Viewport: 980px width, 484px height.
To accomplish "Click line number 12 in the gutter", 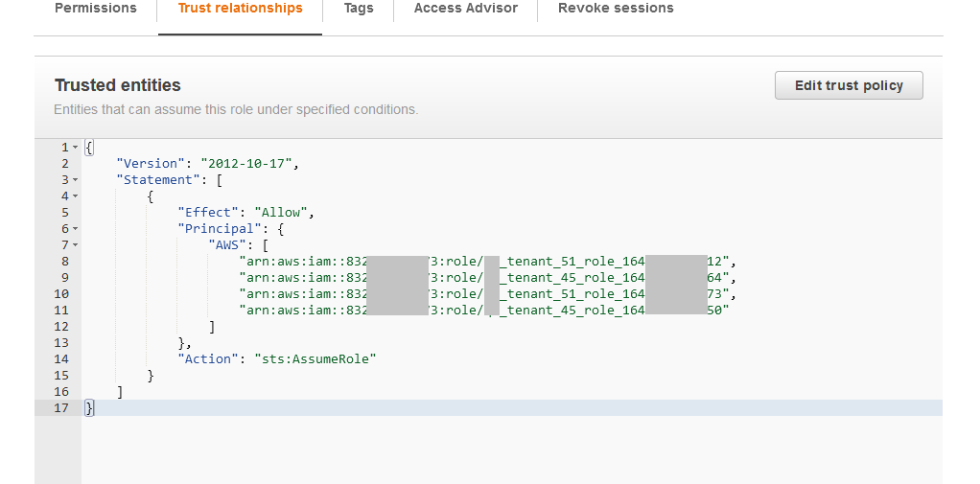I will 61,327.
